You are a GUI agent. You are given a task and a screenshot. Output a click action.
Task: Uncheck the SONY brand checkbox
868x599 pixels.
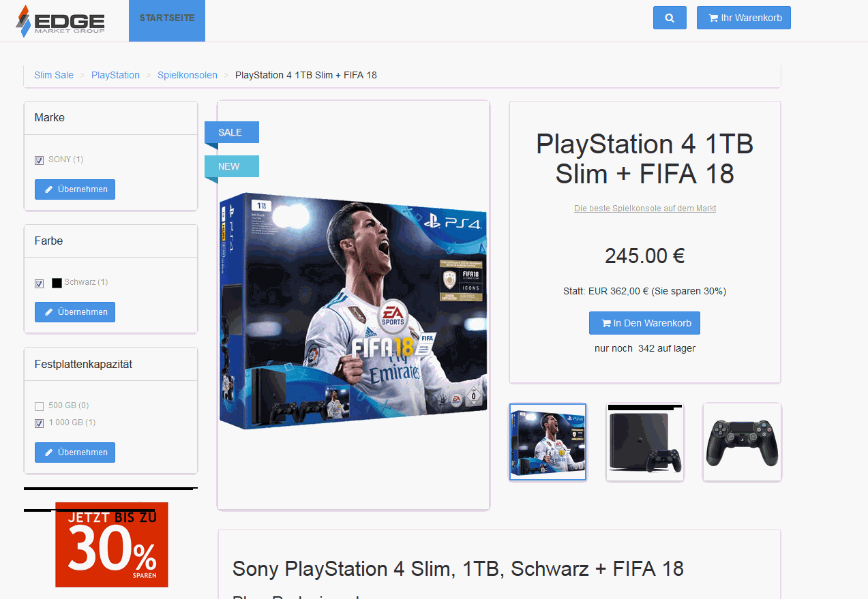click(39, 160)
